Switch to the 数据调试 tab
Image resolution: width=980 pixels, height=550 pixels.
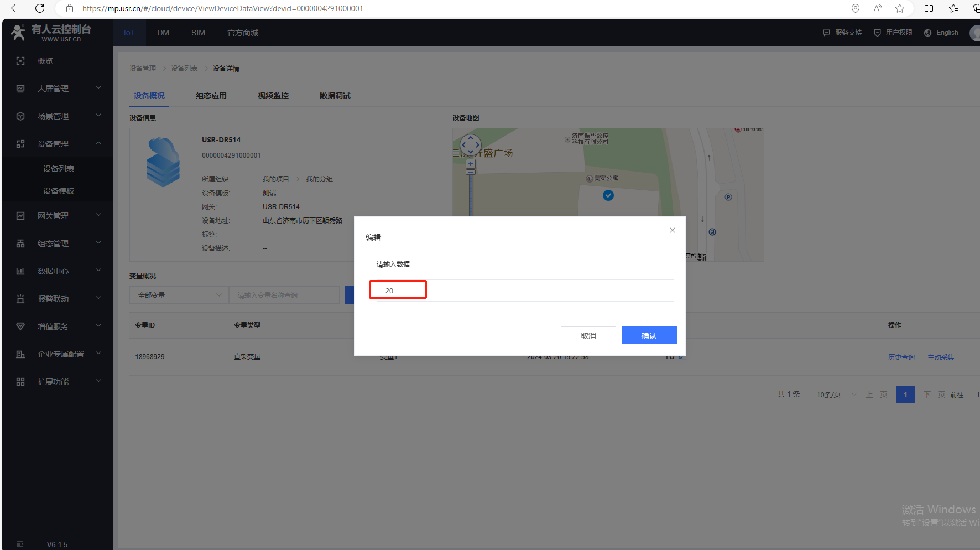335,96
